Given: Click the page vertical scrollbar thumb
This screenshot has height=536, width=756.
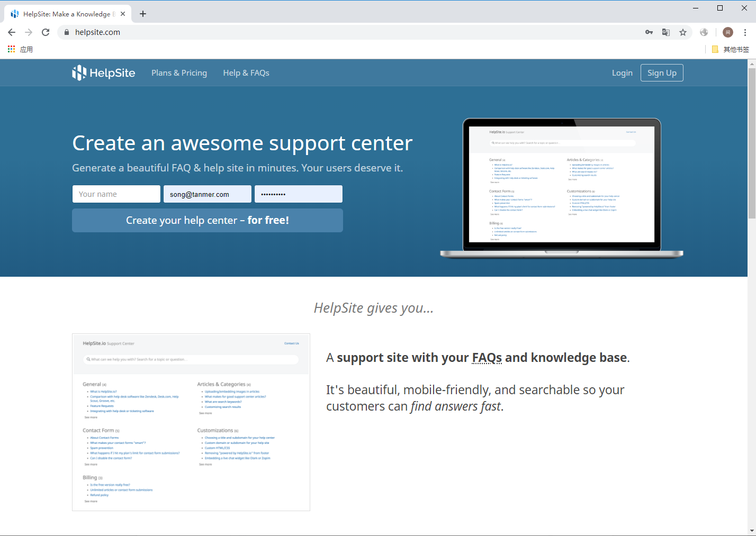Looking at the screenshot, I should click(752, 143).
